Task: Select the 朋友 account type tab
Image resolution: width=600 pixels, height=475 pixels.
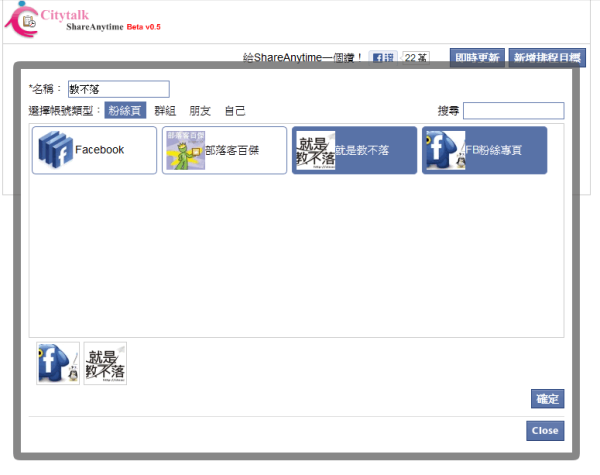Action: pos(200,111)
